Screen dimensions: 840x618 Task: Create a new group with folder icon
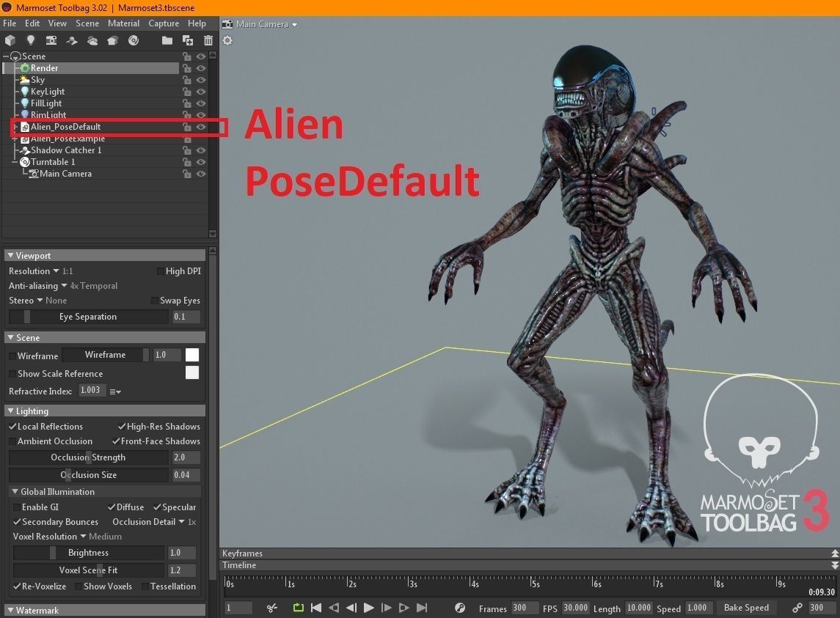coord(167,40)
